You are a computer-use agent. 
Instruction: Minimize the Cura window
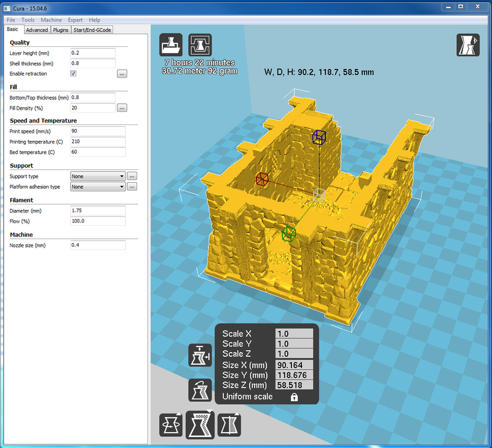pos(449,6)
